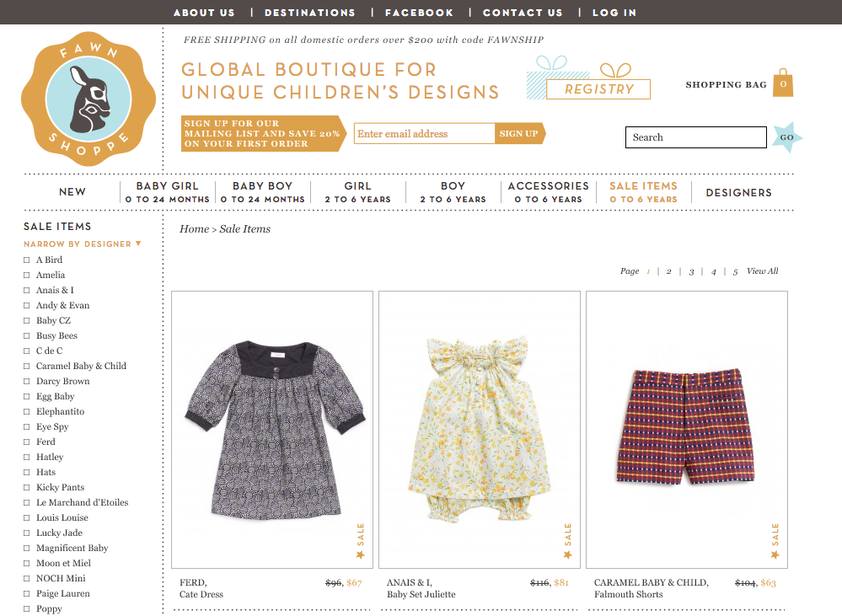The image size is (842, 616).
Task: Check the Darcy Brown checkbox
Action: coord(26,381)
